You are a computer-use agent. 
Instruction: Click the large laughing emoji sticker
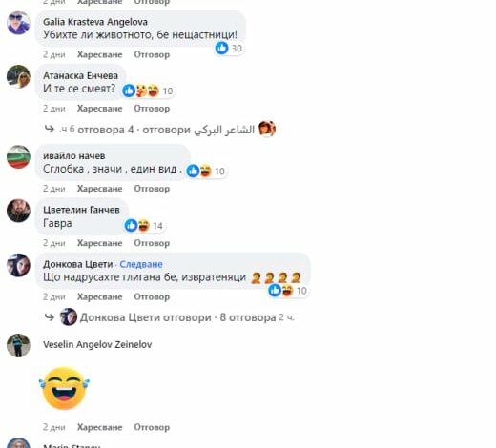point(64,388)
